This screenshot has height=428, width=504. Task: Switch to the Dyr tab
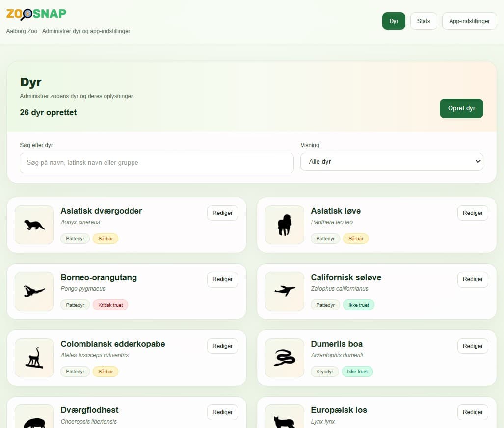pyautogui.click(x=394, y=21)
